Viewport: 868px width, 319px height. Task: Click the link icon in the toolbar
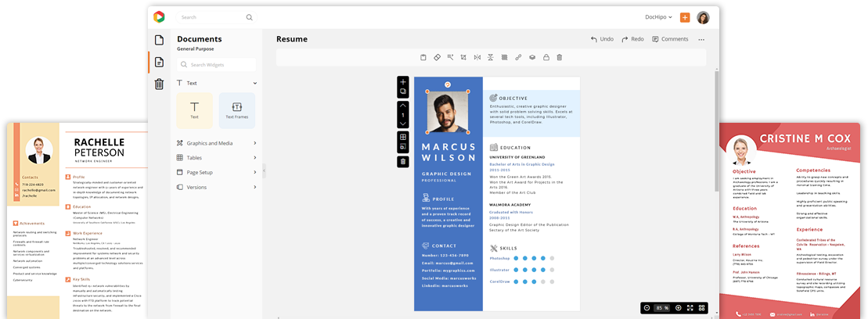[517, 57]
